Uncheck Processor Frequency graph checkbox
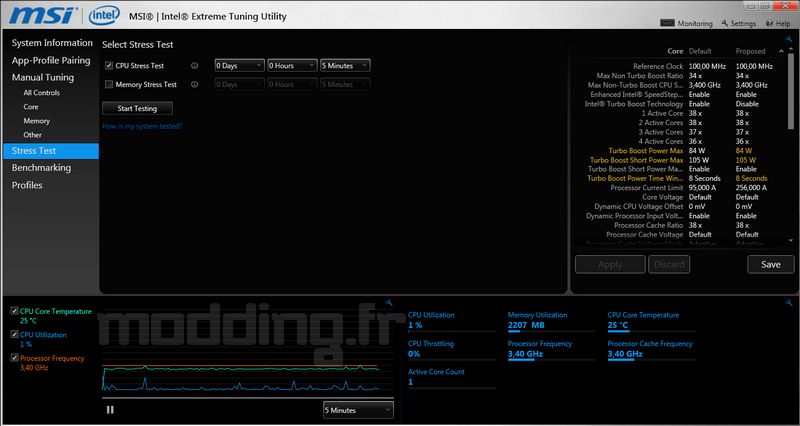The image size is (800, 426). pyautogui.click(x=15, y=358)
